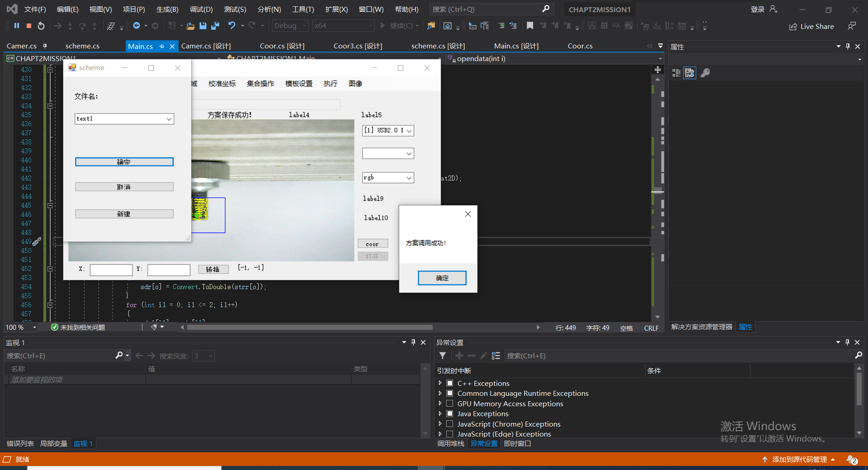868x470 pixels.
Task: Open the 调试(D) menu
Action: tap(201, 9)
